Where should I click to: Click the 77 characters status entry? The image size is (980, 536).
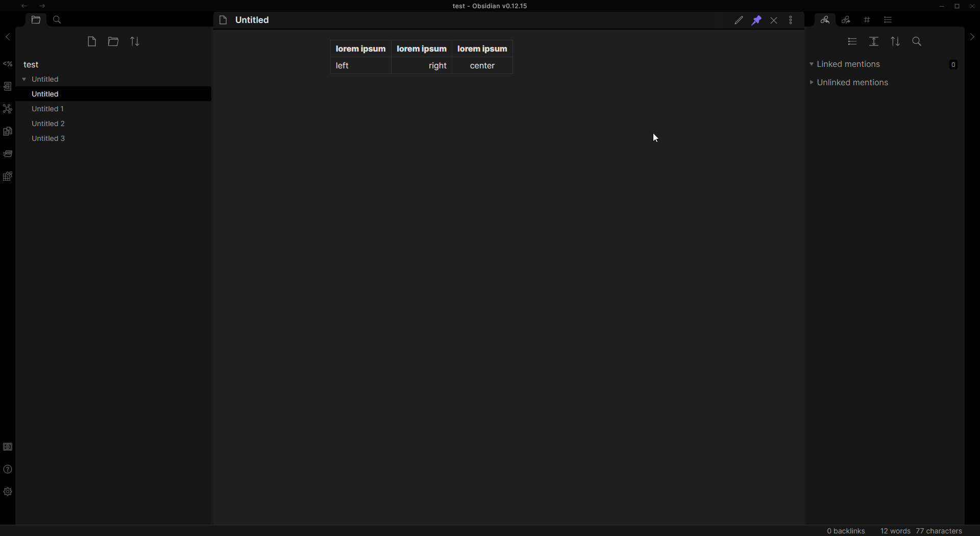pos(939,531)
